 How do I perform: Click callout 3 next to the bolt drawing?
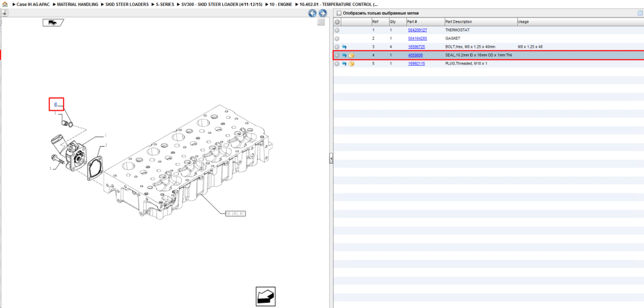tap(50, 168)
